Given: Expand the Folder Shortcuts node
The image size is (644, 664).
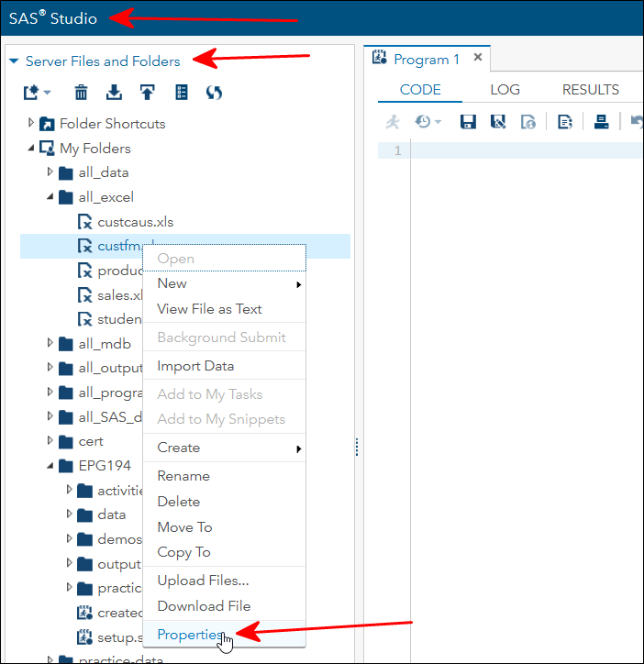Looking at the screenshot, I should click(31, 123).
